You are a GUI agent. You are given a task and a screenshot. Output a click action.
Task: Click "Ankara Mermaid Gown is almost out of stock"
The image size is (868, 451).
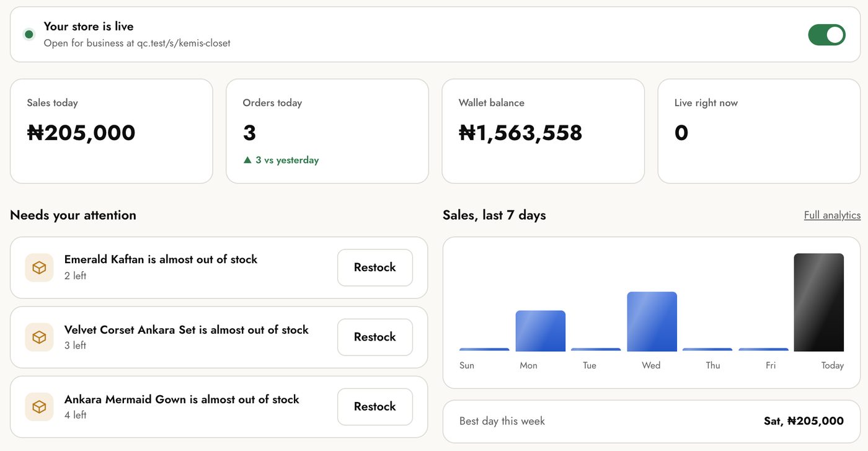182,399
